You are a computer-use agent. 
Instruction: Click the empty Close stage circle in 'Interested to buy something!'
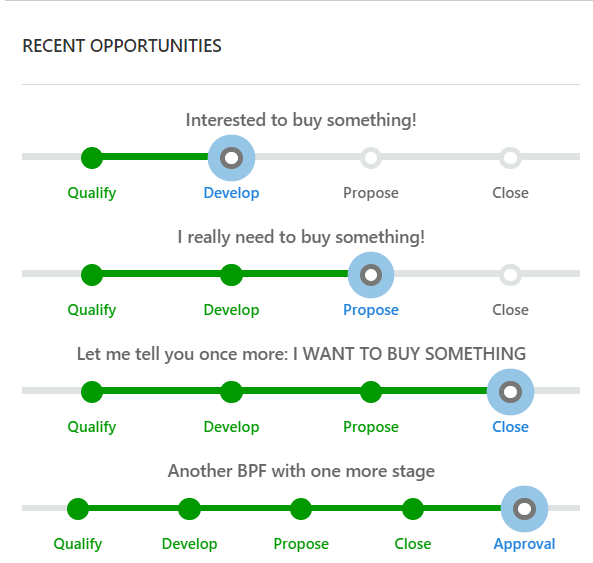click(x=510, y=158)
